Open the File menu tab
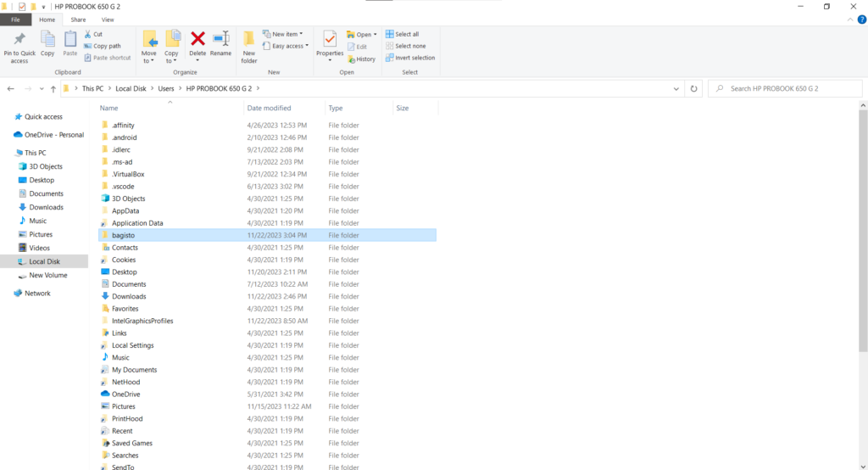 click(x=15, y=20)
